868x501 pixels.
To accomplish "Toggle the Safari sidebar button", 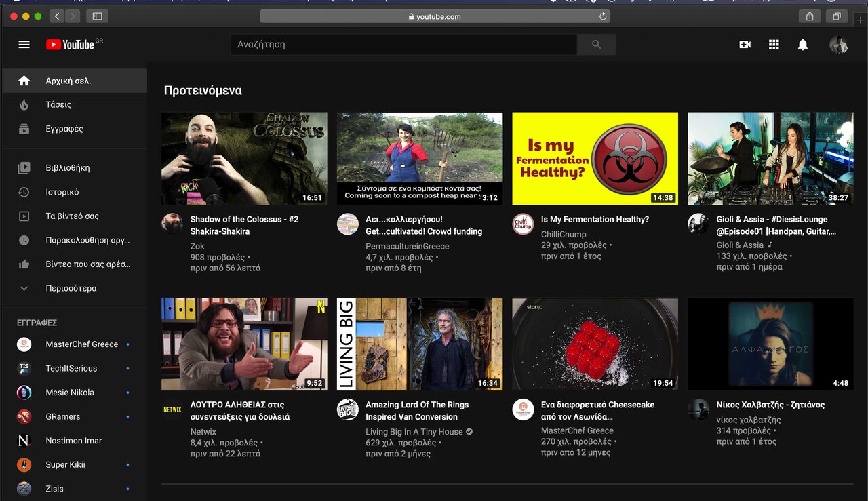I will click(x=98, y=16).
